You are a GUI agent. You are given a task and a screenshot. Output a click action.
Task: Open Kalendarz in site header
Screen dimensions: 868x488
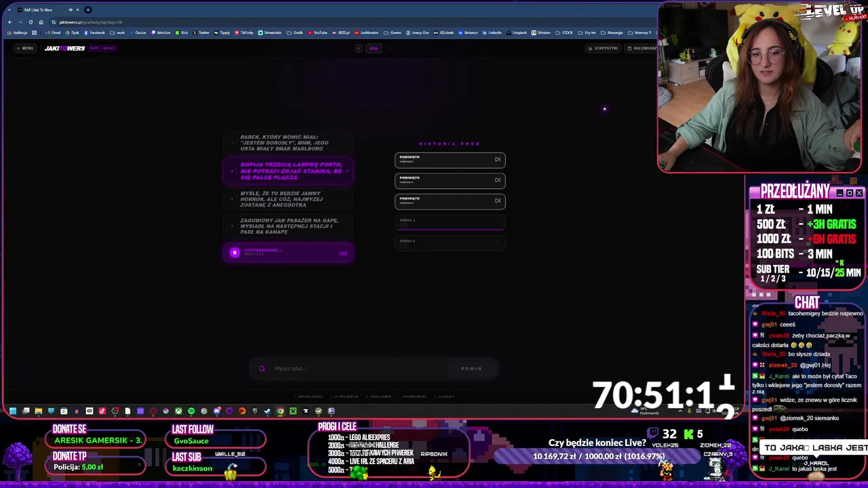[642, 48]
